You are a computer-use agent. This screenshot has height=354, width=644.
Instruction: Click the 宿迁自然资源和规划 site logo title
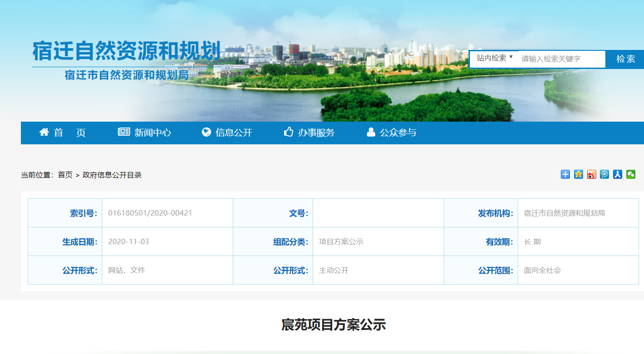click(126, 51)
